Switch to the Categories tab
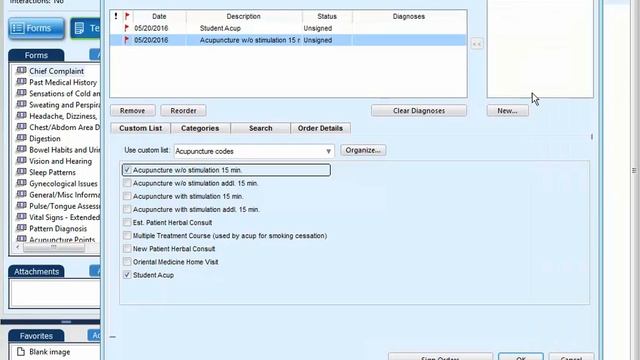The height and width of the screenshot is (360, 640). 200,128
